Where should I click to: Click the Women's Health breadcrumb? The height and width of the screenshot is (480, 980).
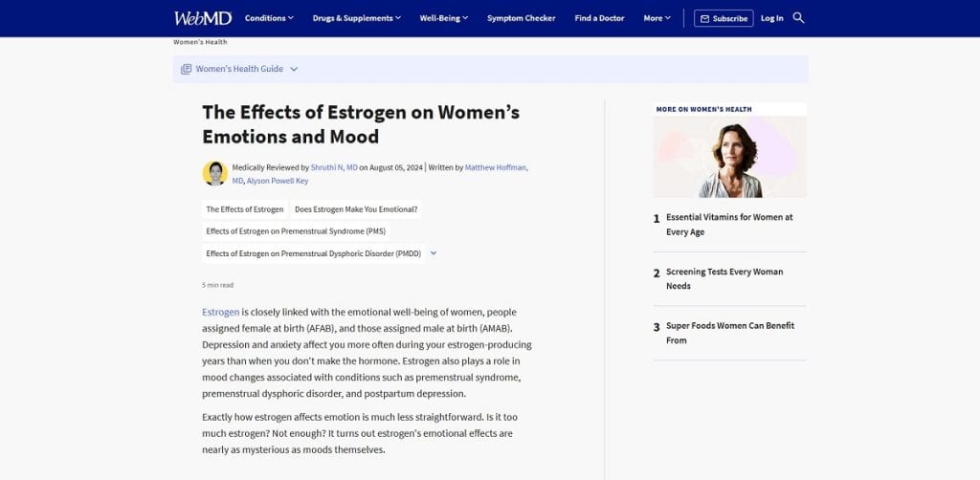click(200, 42)
